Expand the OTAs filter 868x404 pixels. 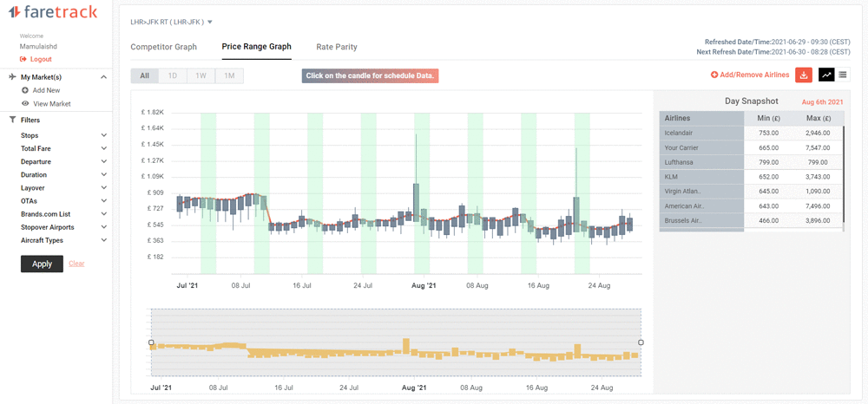[x=104, y=201]
